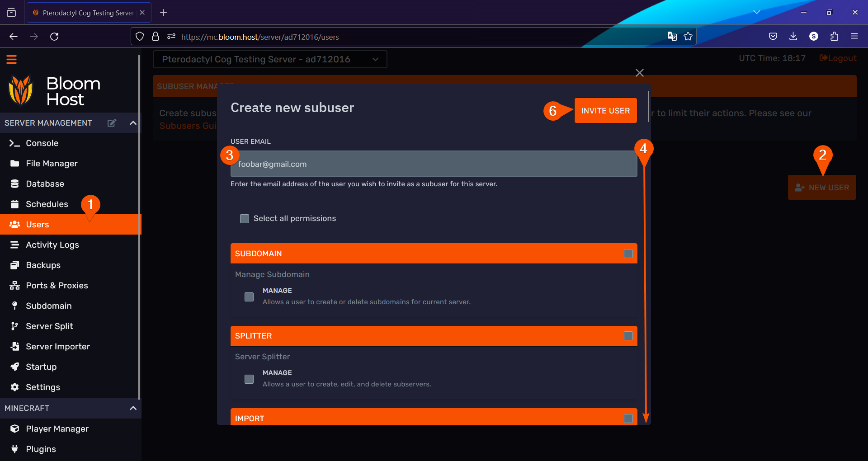868x461 pixels.
Task: Open the browser translate page icon
Action: pyautogui.click(x=672, y=37)
